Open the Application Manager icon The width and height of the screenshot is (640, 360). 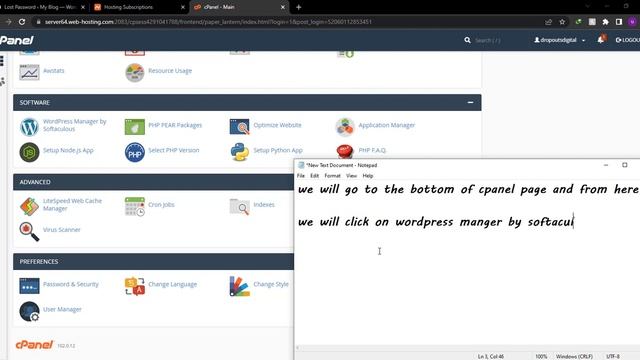click(x=345, y=127)
